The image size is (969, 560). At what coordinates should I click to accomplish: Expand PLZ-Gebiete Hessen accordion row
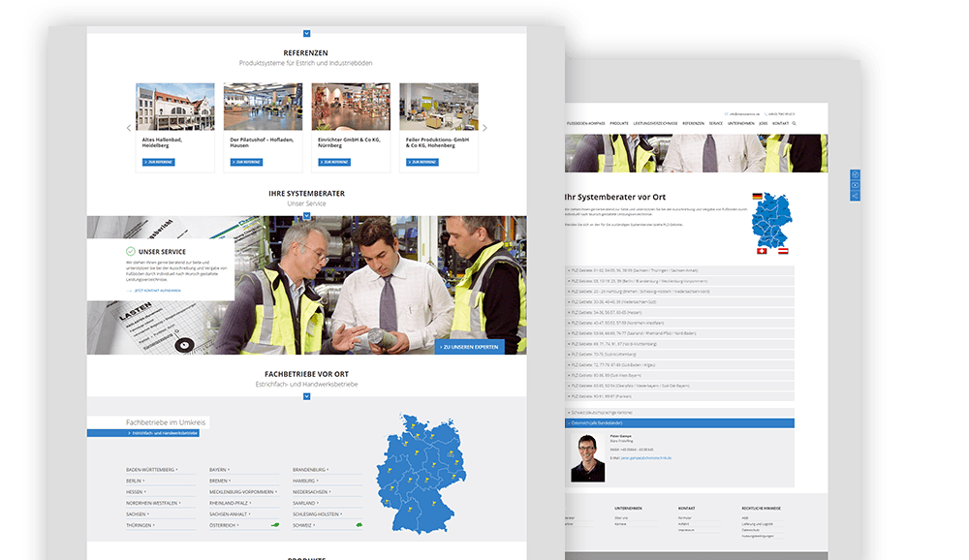coord(680,313)
